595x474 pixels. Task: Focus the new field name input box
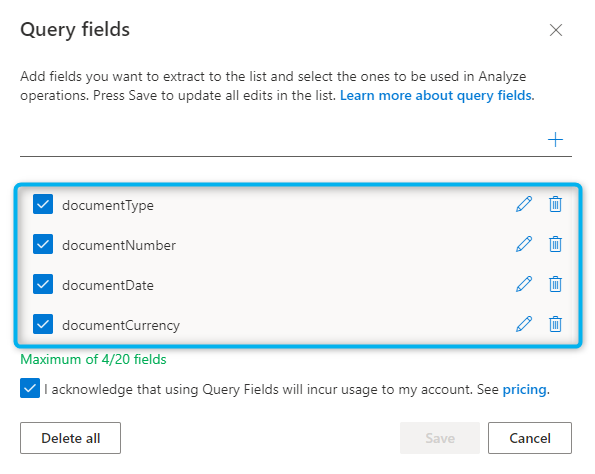pyautogui.click(x=281, y=140)
